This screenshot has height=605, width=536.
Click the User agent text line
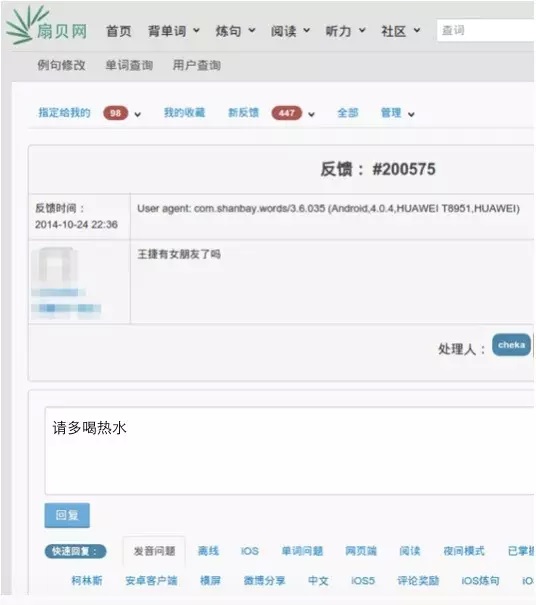(328, 209)
